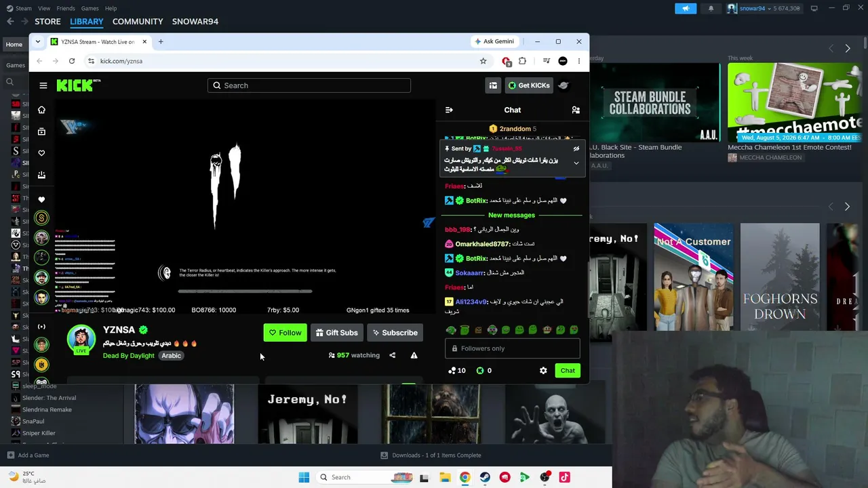The height and width of the screenshot is (488, 868).
Task: Open the Chrome tab search dropdown
Action: [x=38, y=42]
